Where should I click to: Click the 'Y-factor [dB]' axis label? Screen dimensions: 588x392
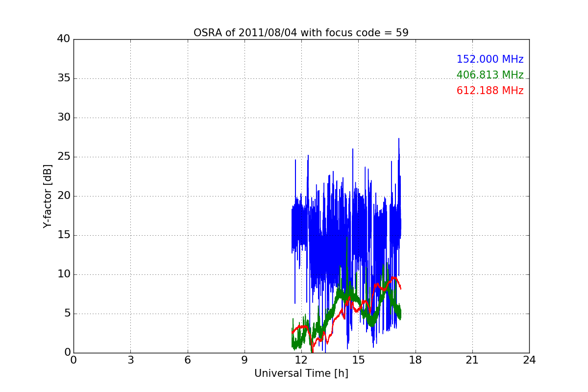pyautogui.click(x=48, y=196)
